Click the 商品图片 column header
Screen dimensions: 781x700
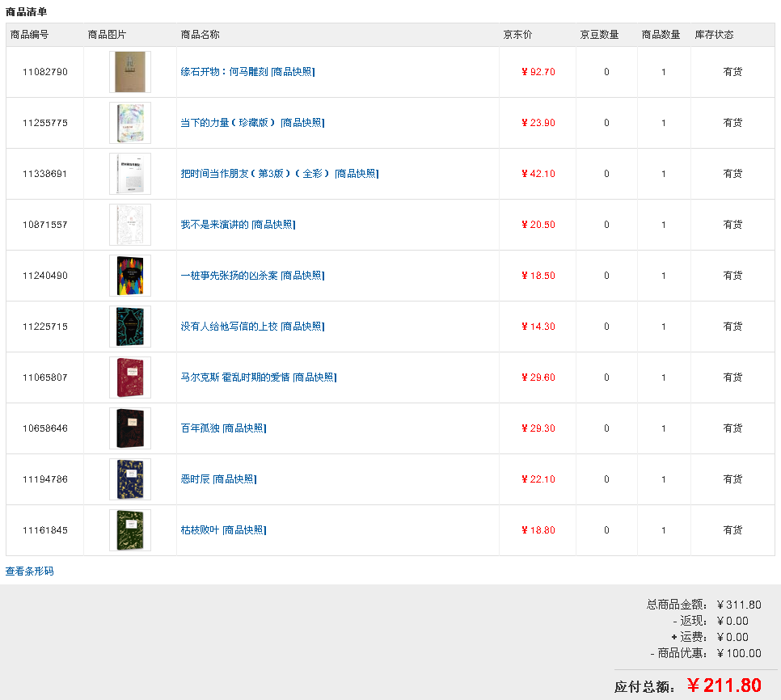107,34
